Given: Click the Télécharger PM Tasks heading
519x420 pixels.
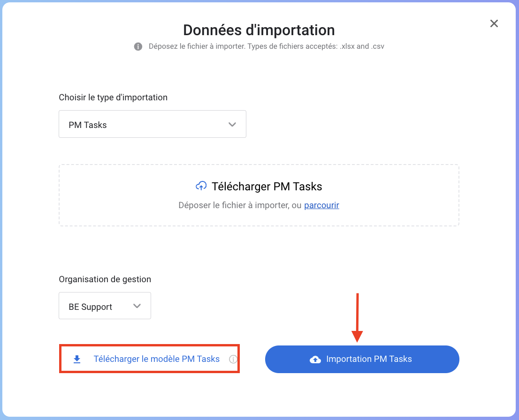Looking at the screenshot, I should click(267, 187).
